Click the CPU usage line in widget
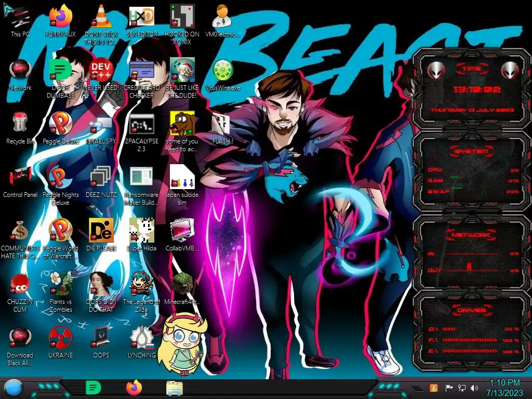Image resolution: width=532 pixels, height=399 pixels. click(x=473, y=170)
